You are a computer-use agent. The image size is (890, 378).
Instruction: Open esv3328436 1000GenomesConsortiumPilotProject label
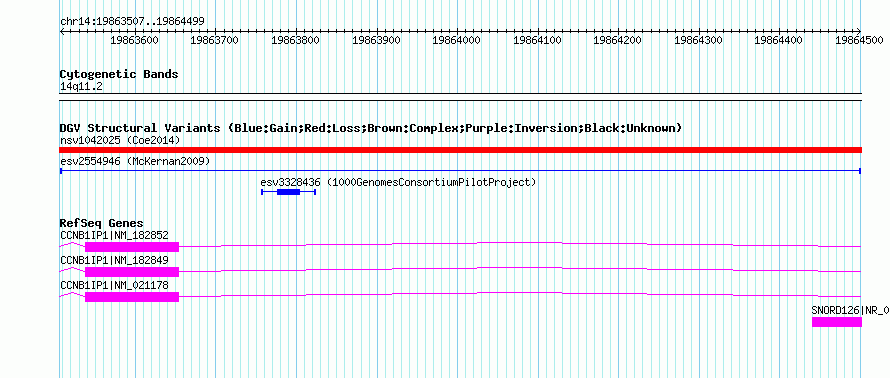click(398, 183)
